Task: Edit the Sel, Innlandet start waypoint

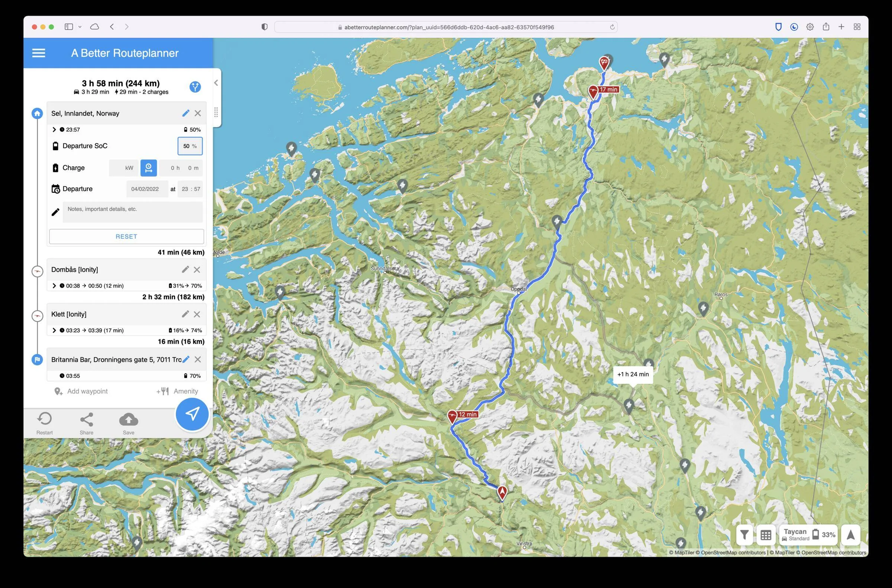Action: tap(185, 113)
